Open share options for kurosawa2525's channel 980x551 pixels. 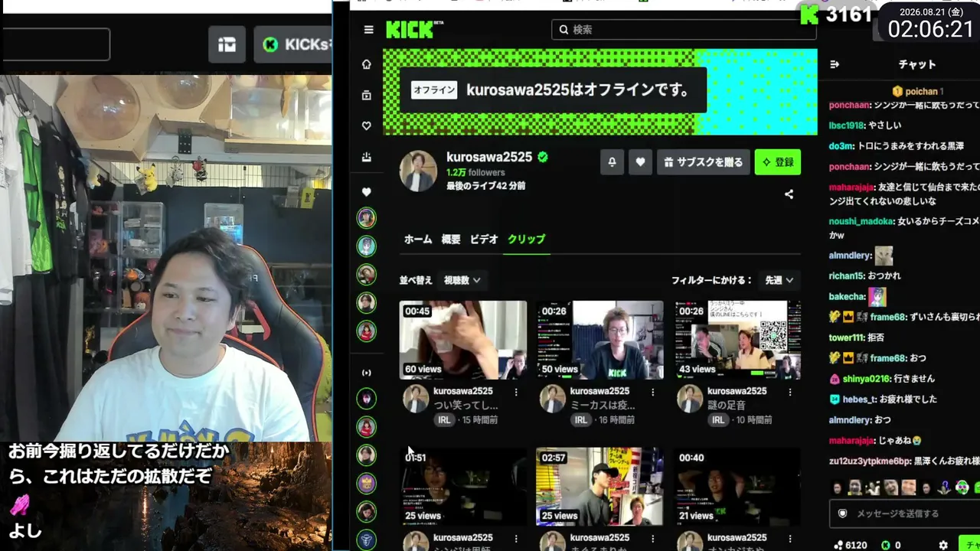[789, 194]
